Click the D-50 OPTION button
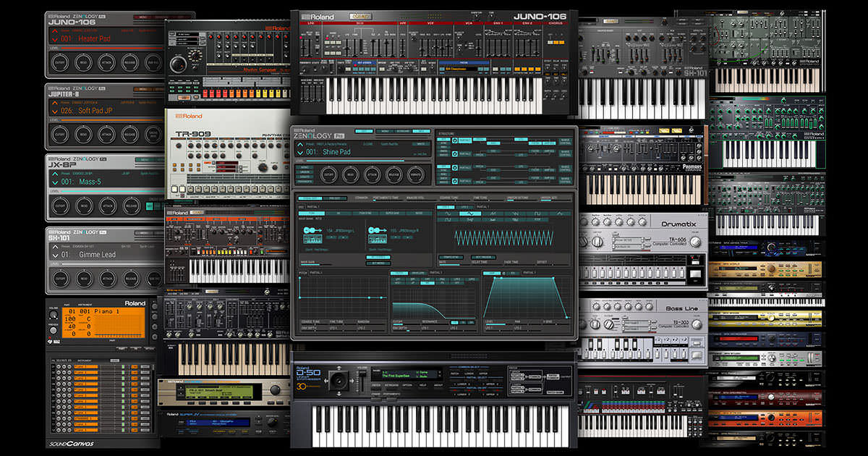This screenshot has width=868, height=456. pos(407,385)
